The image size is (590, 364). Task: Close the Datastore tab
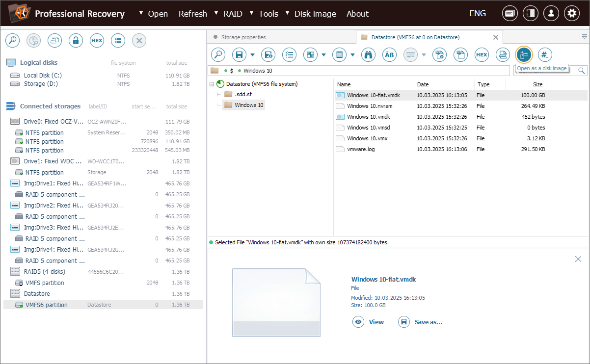pyautogui.click(x=496, y=37)
